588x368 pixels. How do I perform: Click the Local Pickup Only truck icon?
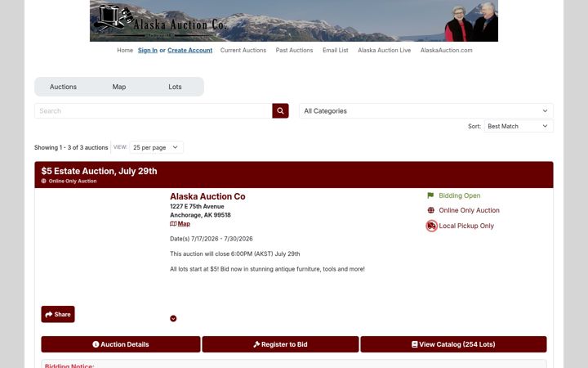(432, 226)
